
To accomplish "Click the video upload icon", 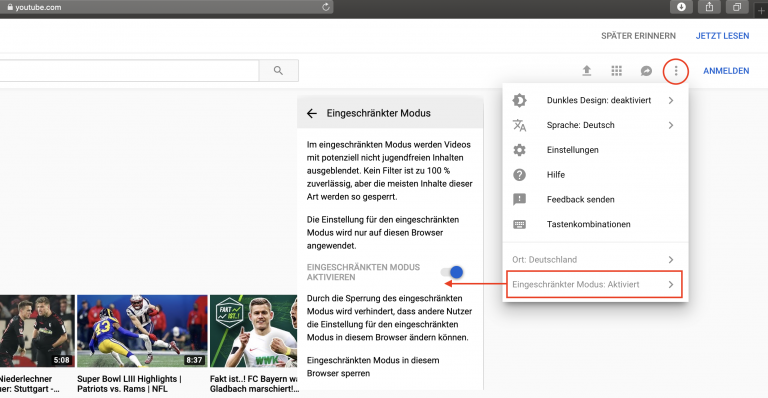I will coord(586,71).
